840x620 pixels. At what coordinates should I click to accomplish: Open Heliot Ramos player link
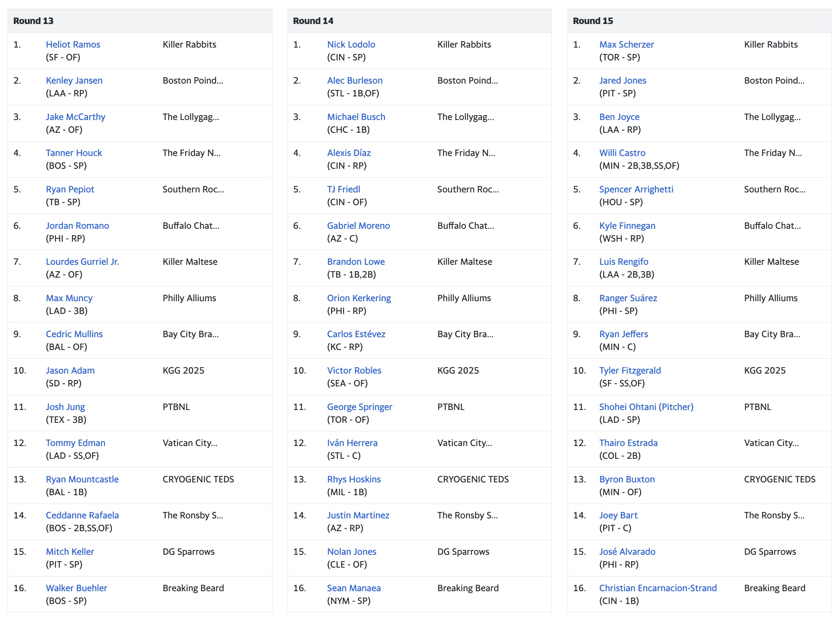point(73,44)
